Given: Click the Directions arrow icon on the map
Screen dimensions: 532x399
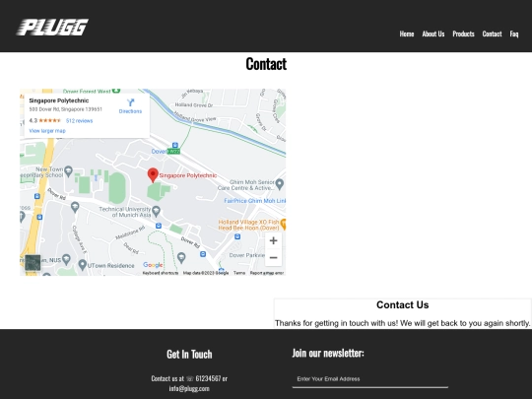Looking at the screenshot, I should tap(130, 102).
